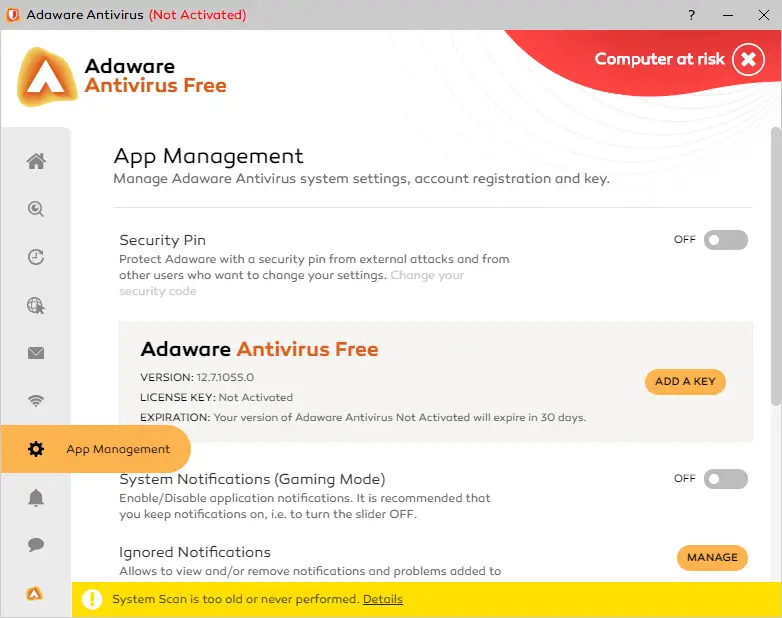Open the Web Protection globe icon
Screen dimensions: 782x618
(36, 305)
